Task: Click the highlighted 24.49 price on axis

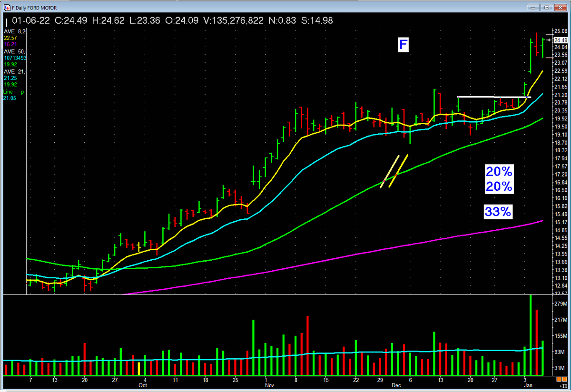Action: click(x=561, y=40)
